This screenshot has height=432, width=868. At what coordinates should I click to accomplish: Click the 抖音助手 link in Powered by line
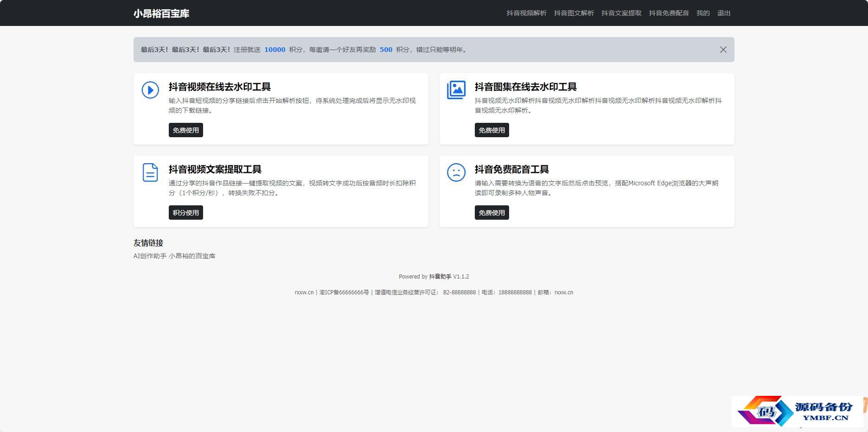click(440, 277)
